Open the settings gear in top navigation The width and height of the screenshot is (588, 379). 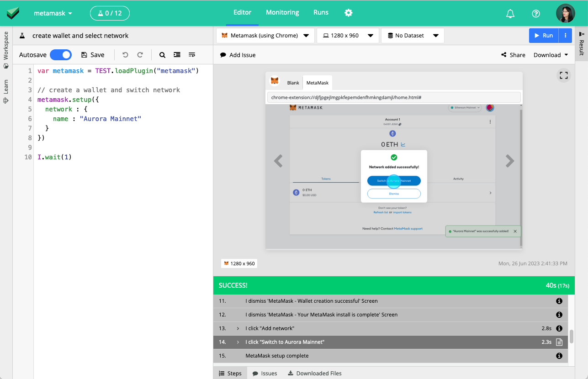tap(349, 13)
